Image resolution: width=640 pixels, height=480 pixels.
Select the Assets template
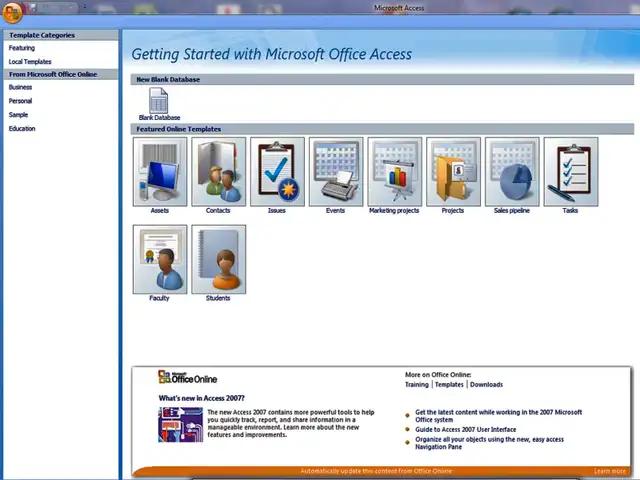coord(160,176)
